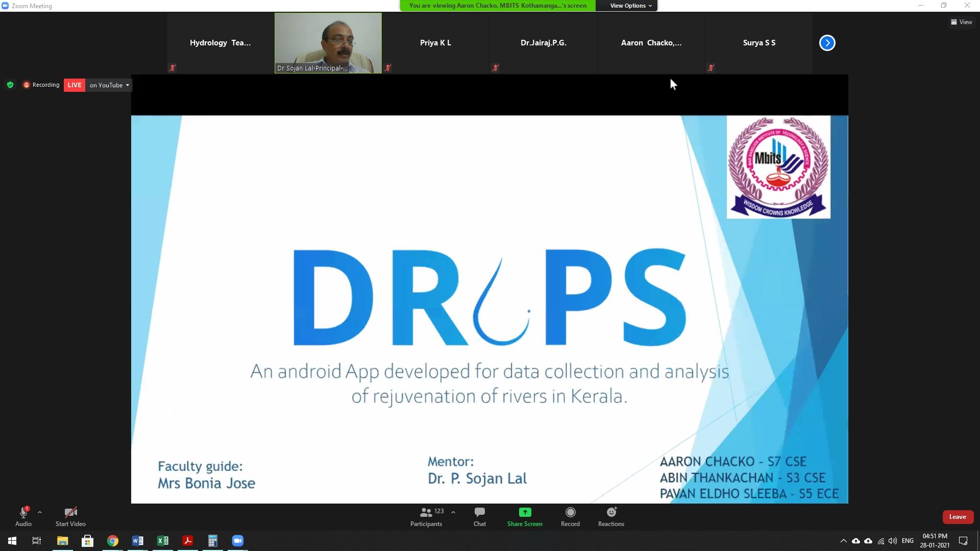The image size is (980, 551).
Task: Open the Chat panel
Action: point(479,516)
